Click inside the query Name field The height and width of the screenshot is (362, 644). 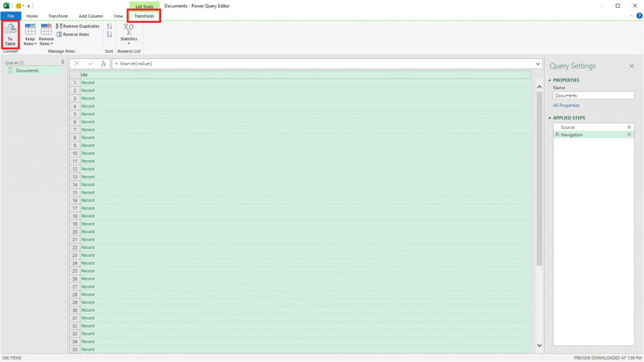pyautogui.click(x=593, y=95)
